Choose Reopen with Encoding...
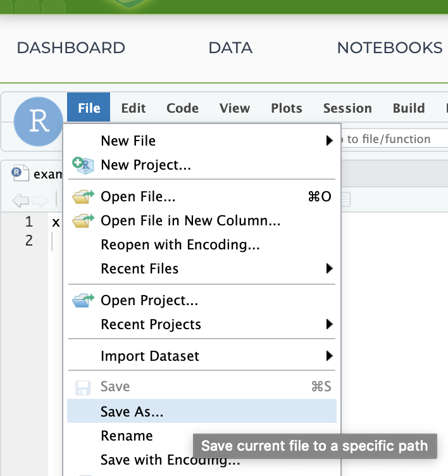This screenshot has height=476, width=448. pos(202,245)
